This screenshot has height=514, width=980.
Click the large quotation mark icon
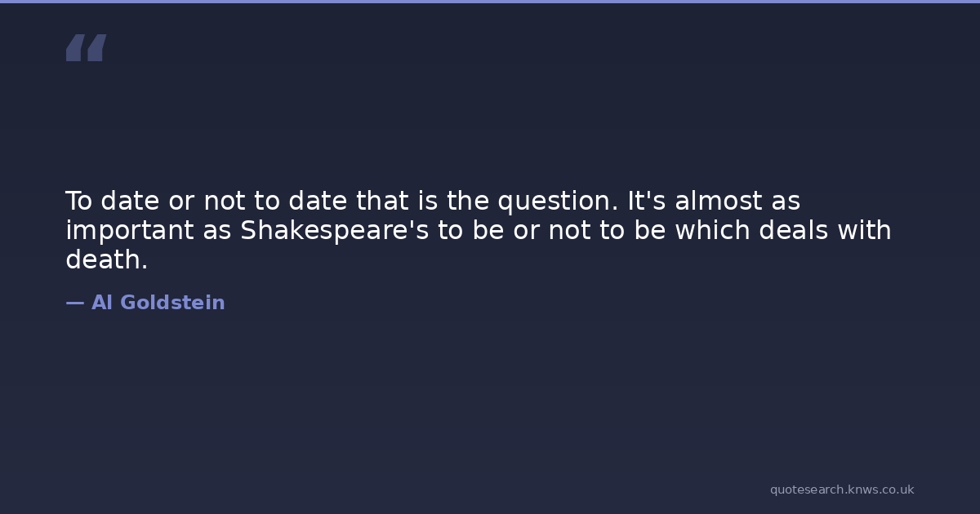[x=86, y=48]
